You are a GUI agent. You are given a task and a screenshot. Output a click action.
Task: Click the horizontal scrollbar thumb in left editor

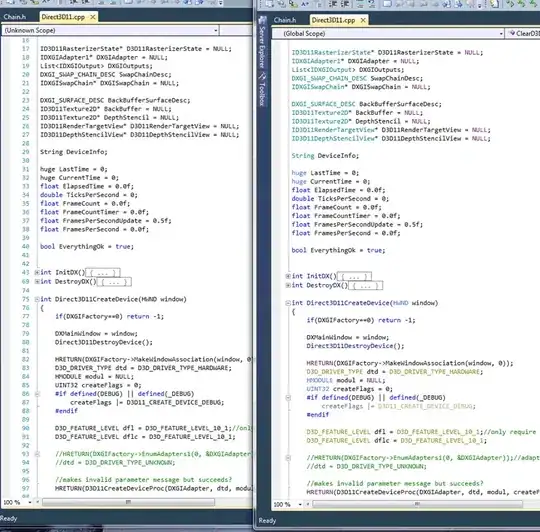pyautogui.click(x=128, y=502)
